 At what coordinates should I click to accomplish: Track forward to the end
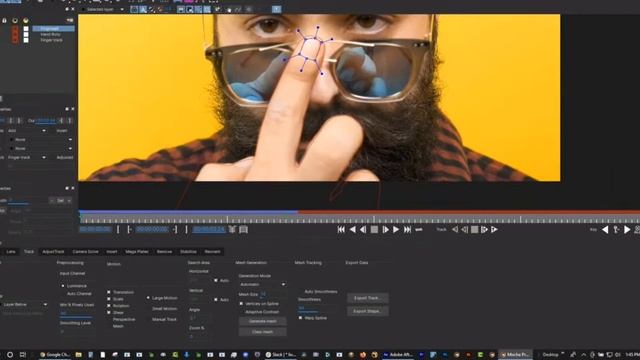coord(494,230)
